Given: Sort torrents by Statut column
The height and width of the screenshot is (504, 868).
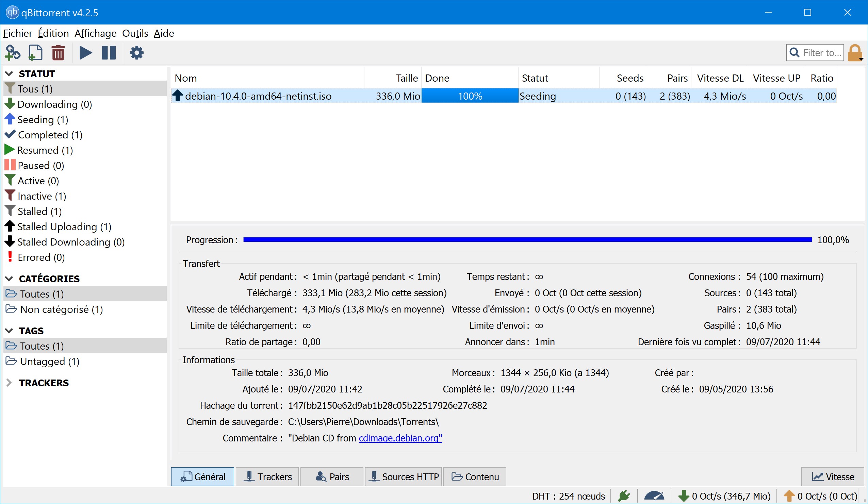Looking at the screenshot, I should (x=559, y=78).
